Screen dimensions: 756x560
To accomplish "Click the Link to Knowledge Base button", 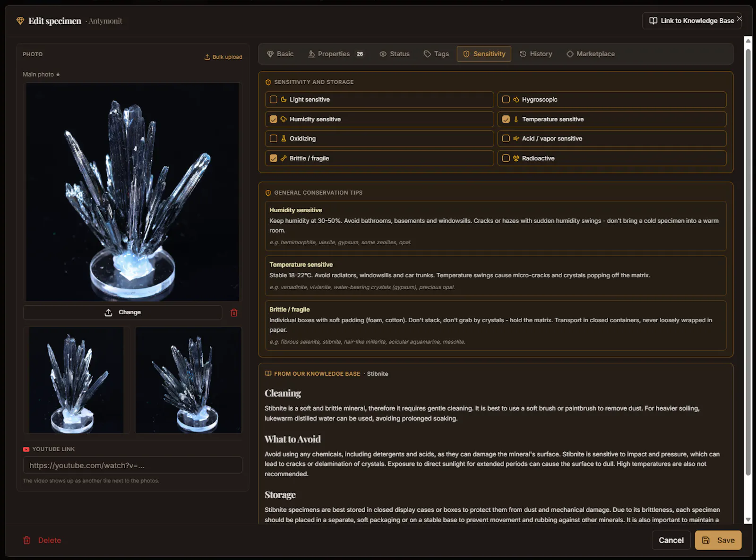I will [692, 21].
